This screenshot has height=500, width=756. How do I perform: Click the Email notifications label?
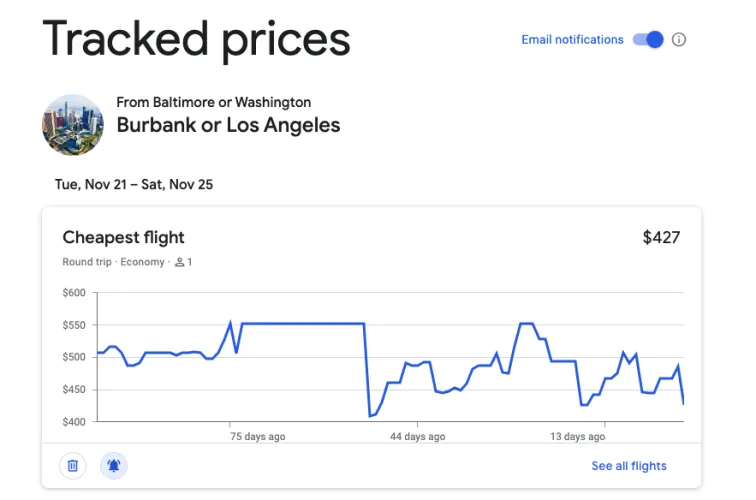(572, 40)
